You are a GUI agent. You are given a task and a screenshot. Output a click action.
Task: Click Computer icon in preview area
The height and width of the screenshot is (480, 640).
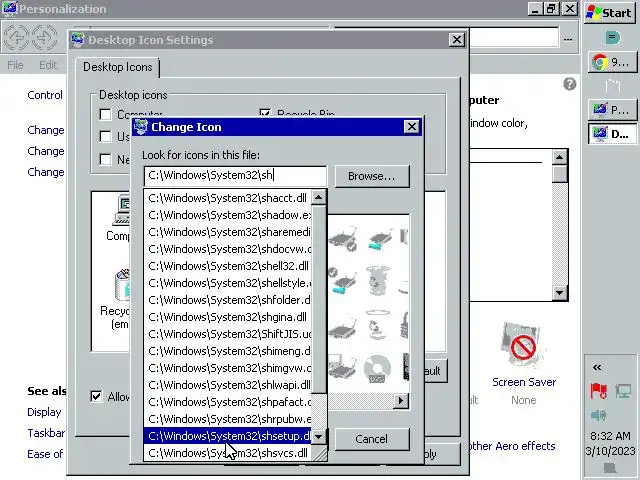[x=122, y=211]
